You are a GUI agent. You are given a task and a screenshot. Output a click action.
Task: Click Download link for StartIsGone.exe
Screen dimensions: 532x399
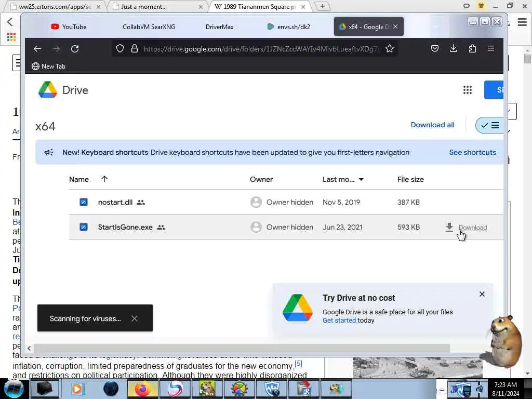473,228
